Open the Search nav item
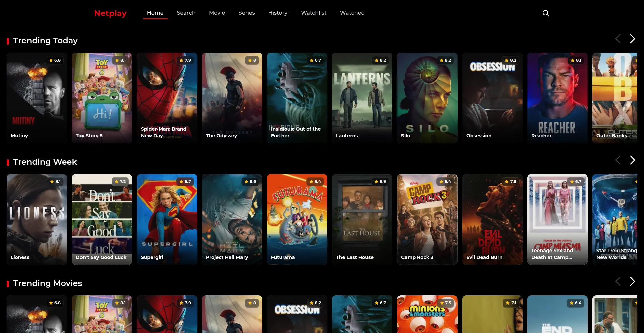This screenshot has width=644, height=333. tap(186, 13)
